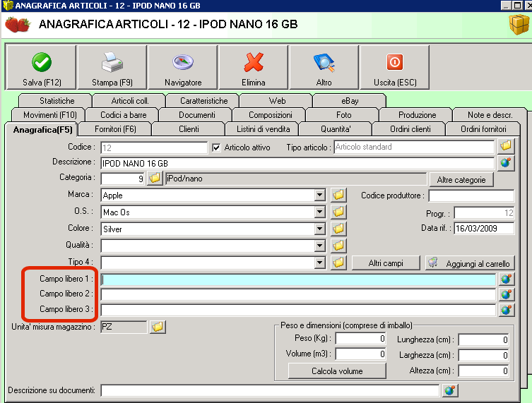The image size is (532, 403).
Task: Open the Articoli coll. tab
Action: 129,101
